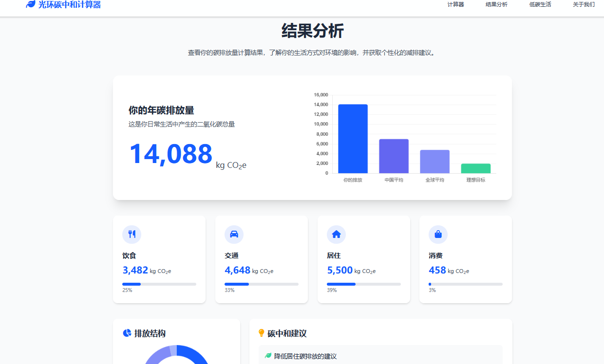Click the 中国平均 x-axis label
Image resolution: width=604 pixels, height=364 pixels.
click(x=394, y=180)
